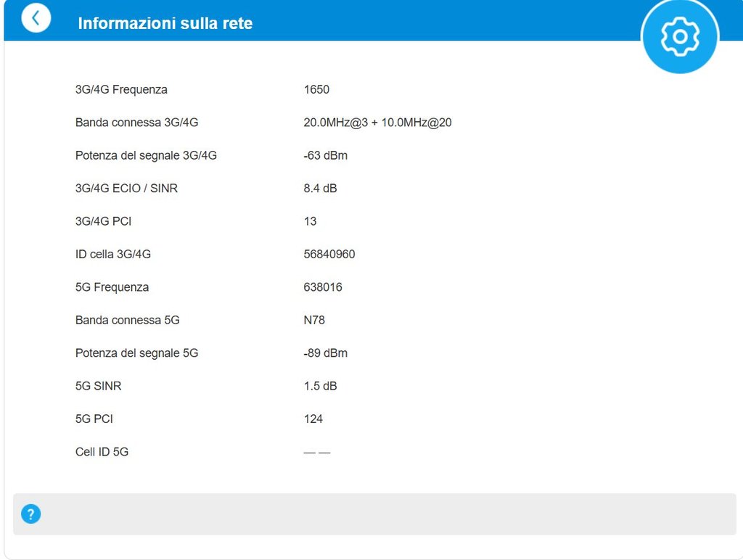Select the 'ID cella 3G/4G' label
This screenshot has width=743, height=560.
pyautogui.click(x=112, y=254)
